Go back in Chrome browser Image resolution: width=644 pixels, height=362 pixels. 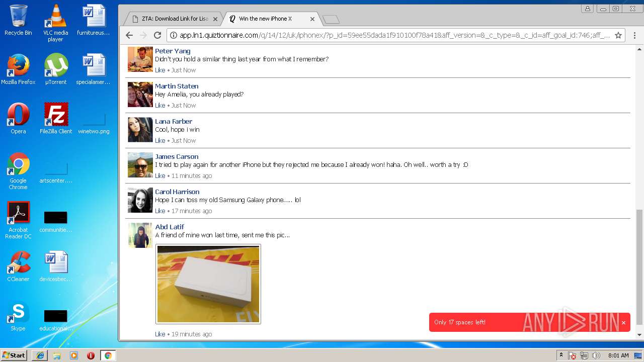(129, 35)
